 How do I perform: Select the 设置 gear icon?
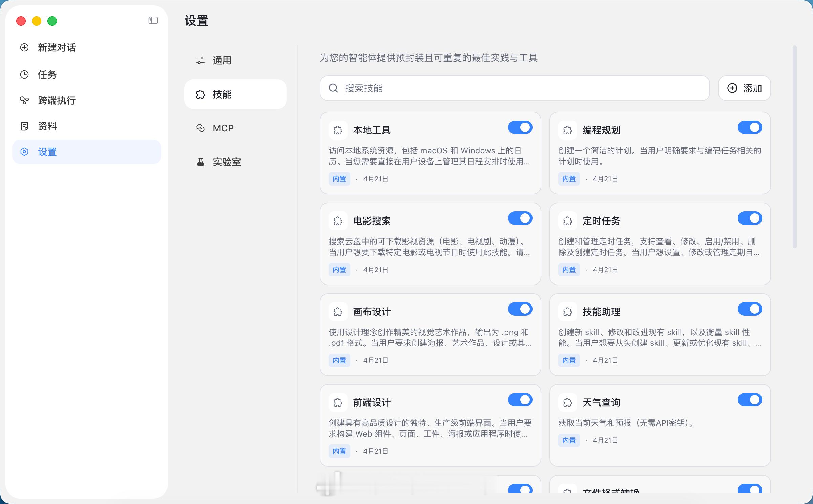coord(24,152)
